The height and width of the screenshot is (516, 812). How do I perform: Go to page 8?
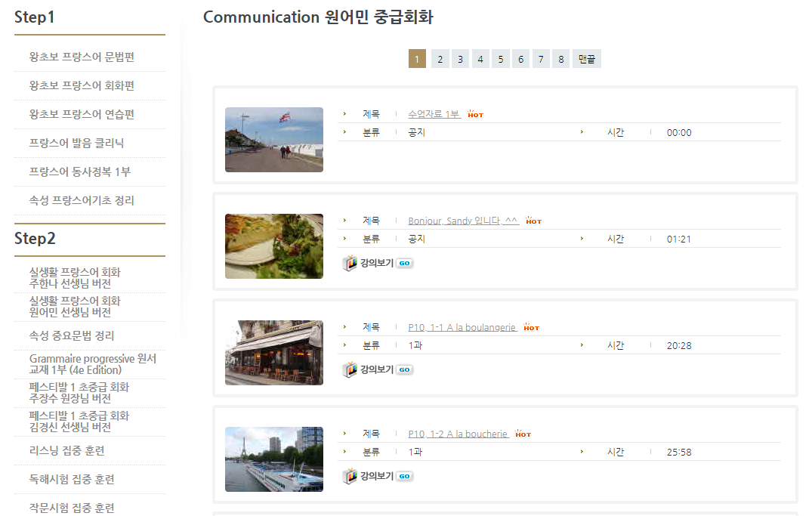pyautogui.click(x=560, y=59)
